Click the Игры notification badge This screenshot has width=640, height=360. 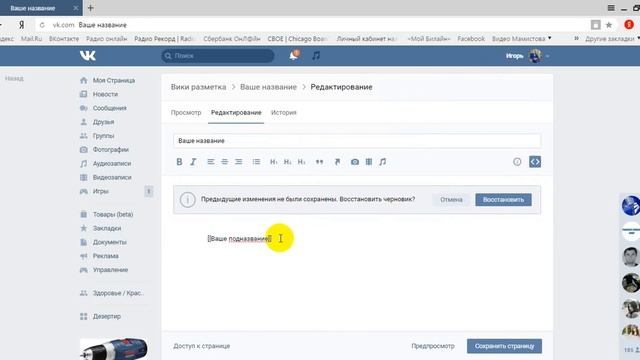149,191
